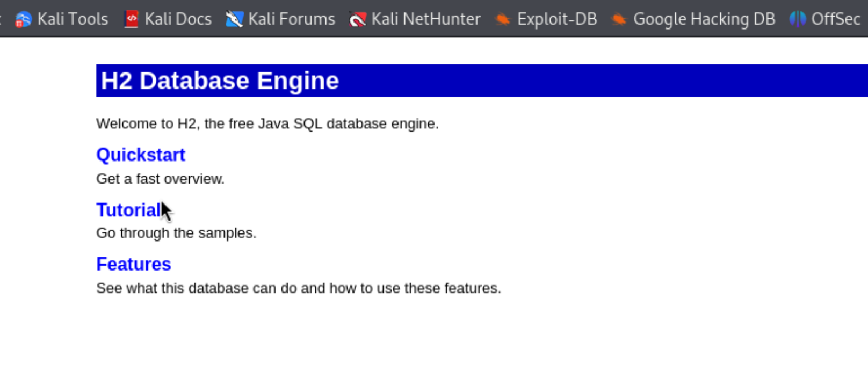Open the Tutorial link
This screenshot has height=365, width=868.
(x=128, y=210)
